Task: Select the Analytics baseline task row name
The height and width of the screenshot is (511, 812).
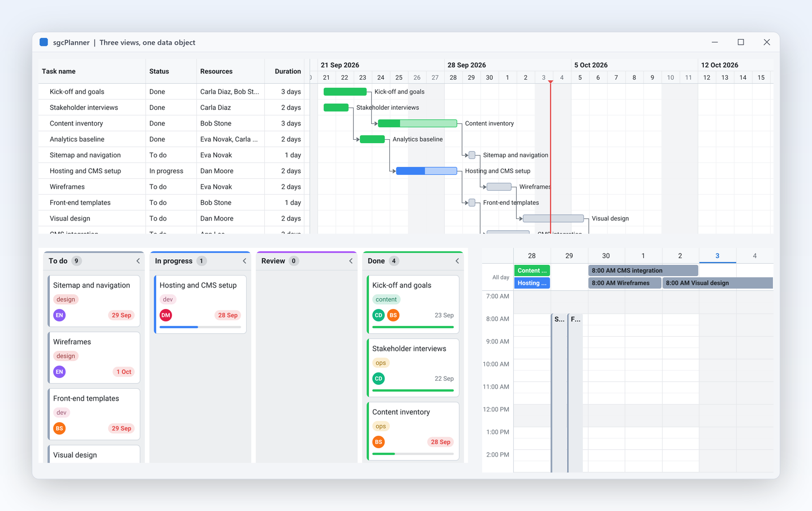Action: pos(77,139)
